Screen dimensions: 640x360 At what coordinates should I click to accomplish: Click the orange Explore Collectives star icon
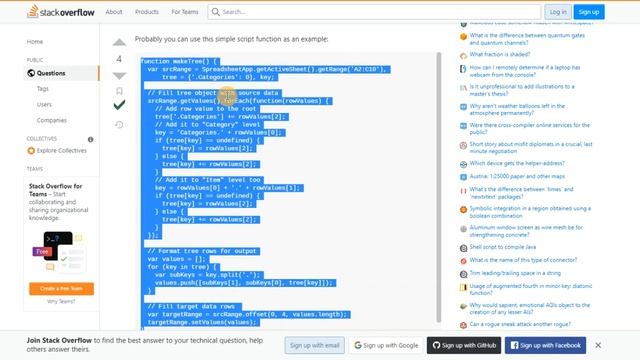31,151
